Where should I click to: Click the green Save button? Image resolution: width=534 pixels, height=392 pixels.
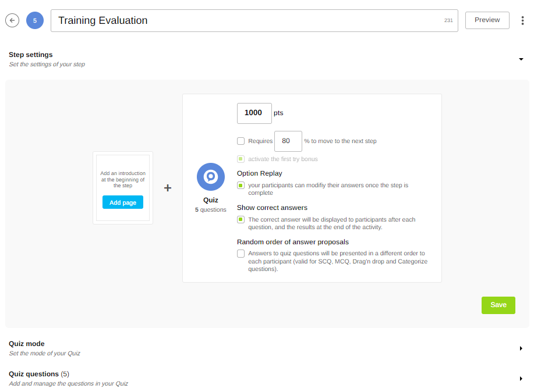point(498,305)
